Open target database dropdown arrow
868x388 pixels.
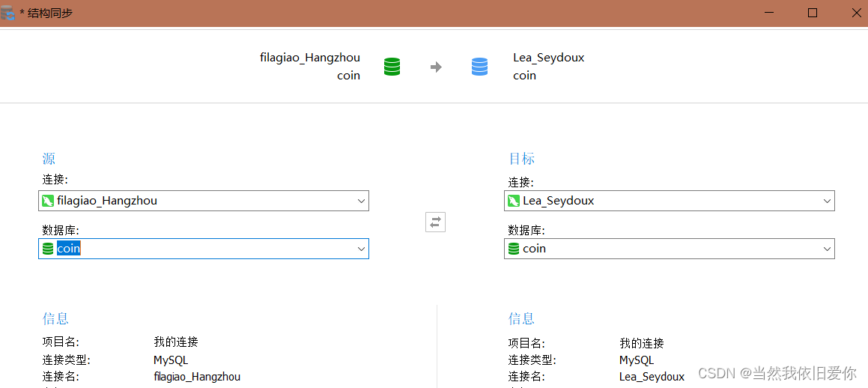827,249
